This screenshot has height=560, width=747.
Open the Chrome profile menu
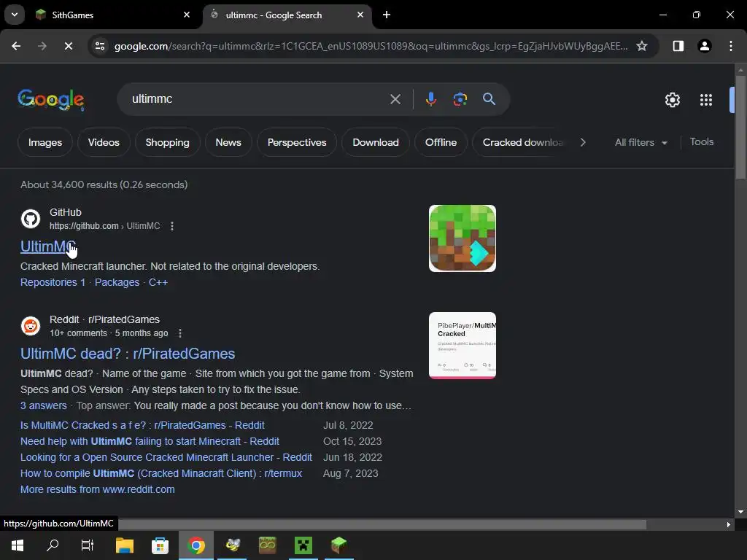coord(705,46)
